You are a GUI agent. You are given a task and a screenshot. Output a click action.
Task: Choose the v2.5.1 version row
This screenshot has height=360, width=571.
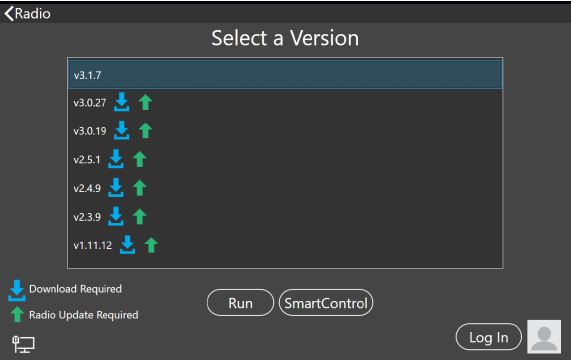point(285,159)
